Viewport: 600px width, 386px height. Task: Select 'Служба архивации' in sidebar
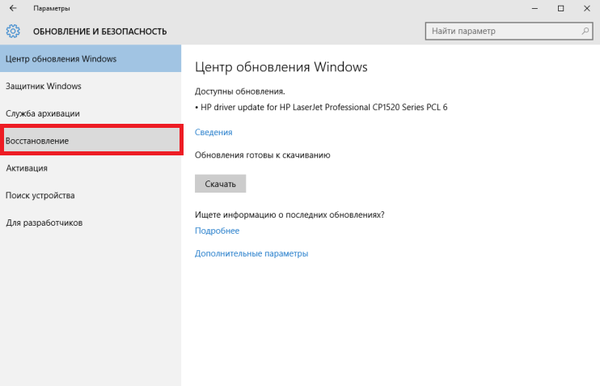[90, 114]
